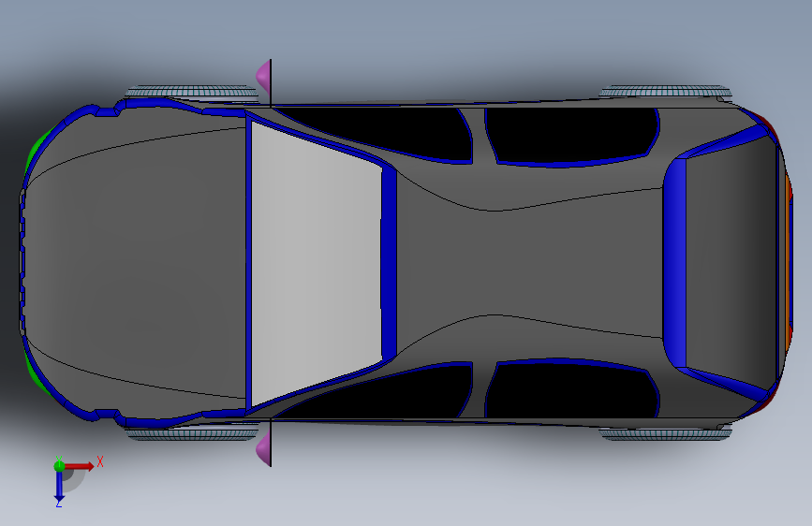The image size is (812, 526).
Task: Select the top rear wheel
Action: 666,91
